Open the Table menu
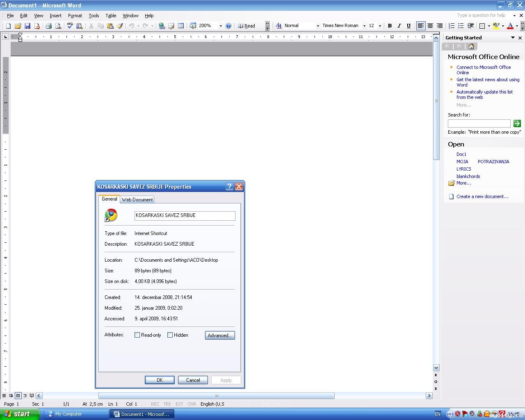 coord(111,16)
